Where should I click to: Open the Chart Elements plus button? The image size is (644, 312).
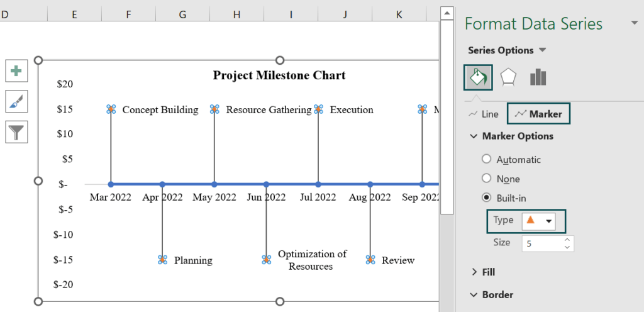(x=16, y=71)
